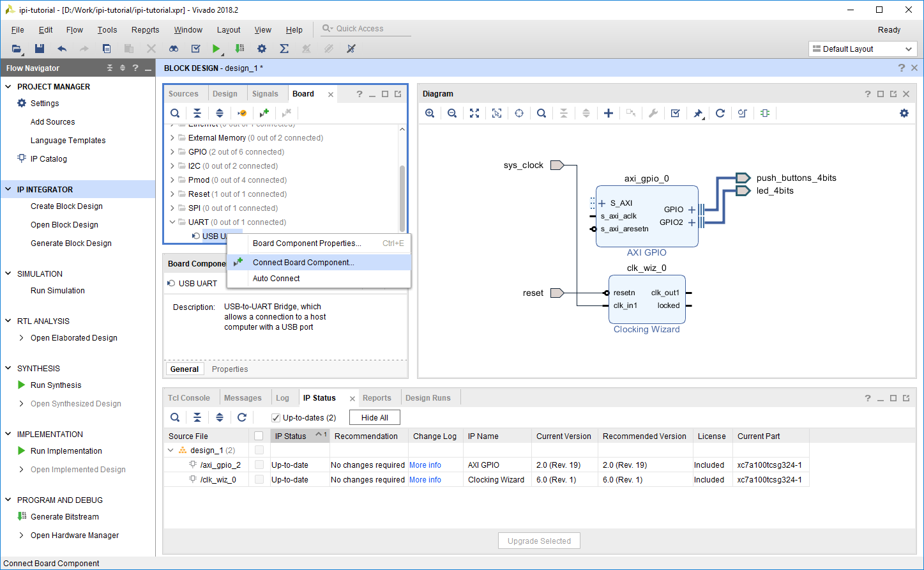
Task: Open Settings via the main toolbar gear icon
Action: coord(262,49)
